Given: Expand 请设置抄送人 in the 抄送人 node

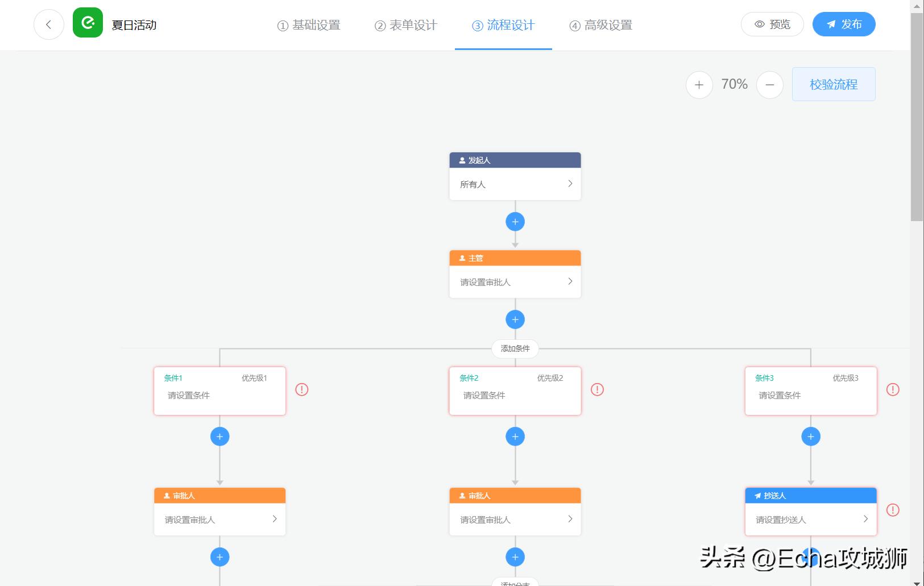Looking at the screenshot, I should point(865,518).
